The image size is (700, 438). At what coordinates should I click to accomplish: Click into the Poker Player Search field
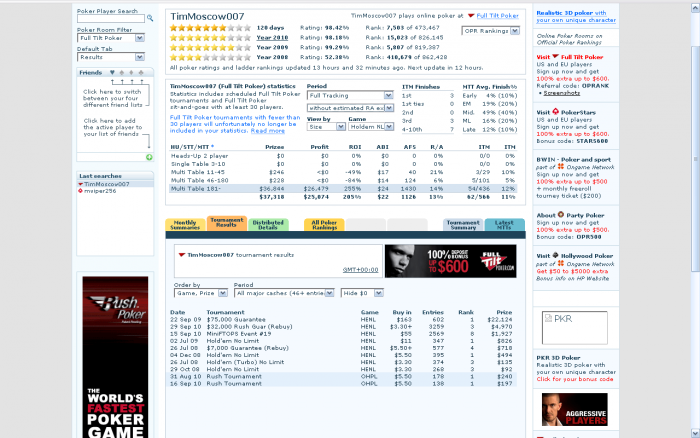pos(111,18)
